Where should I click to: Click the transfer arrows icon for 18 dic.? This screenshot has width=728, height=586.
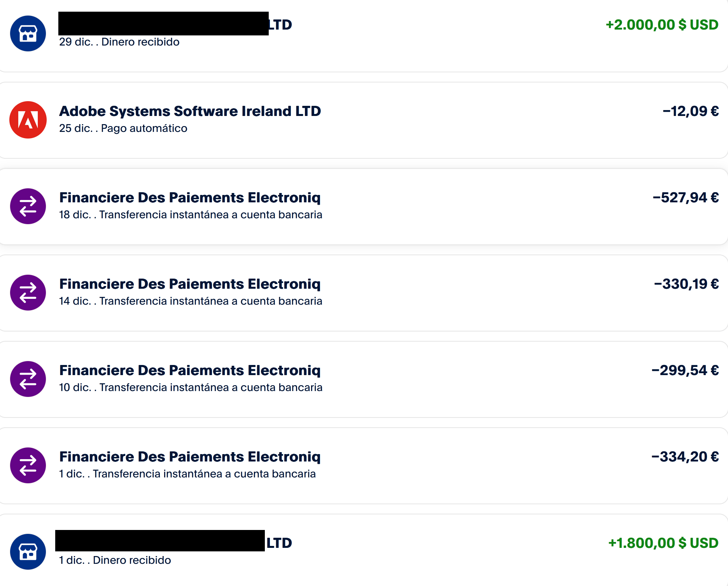[x=28, y=206]
